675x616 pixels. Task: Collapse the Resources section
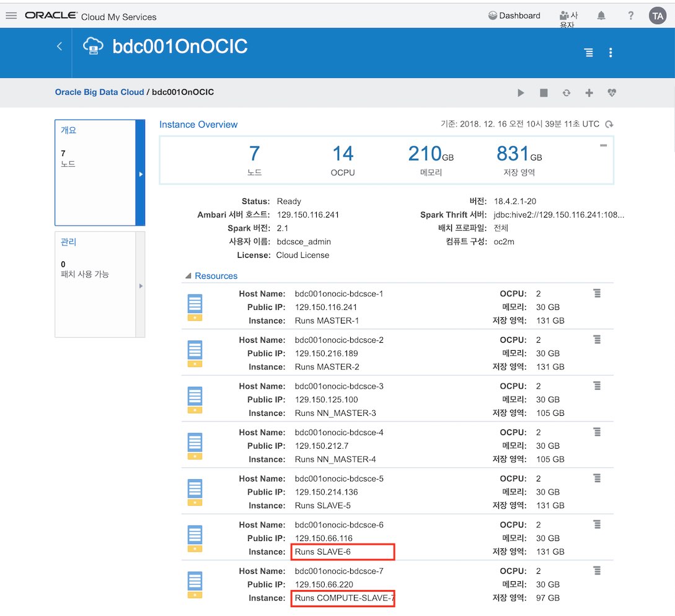pyautogui.click(x=188, y=276)
